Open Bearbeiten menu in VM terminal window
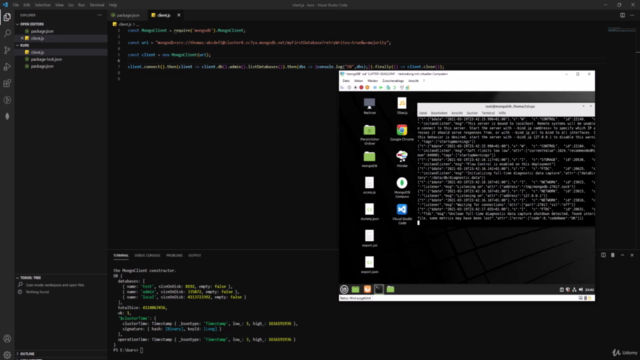The height and width of the screenshot is (360, 640). click(x=439, y=113)
